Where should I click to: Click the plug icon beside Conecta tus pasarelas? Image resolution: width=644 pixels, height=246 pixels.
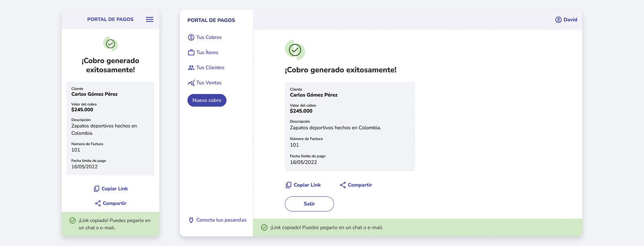click(x=191, y=220)
